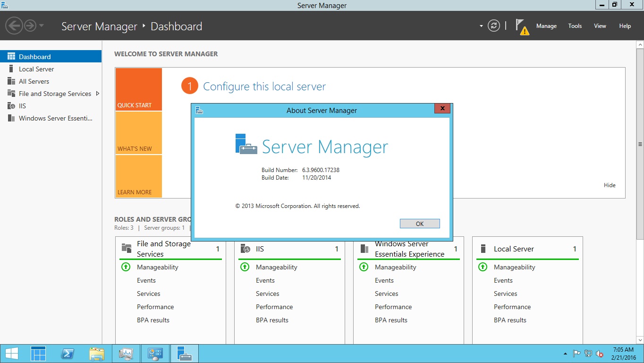Open the notifications flag with warning
The height and width of the screenshot is (363, 644).
pos(522,26)
